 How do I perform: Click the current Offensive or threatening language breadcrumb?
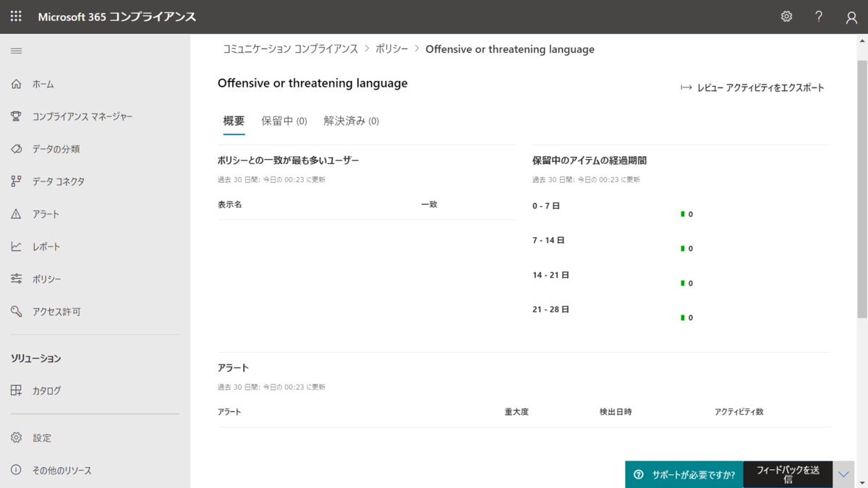coord(510,49)
